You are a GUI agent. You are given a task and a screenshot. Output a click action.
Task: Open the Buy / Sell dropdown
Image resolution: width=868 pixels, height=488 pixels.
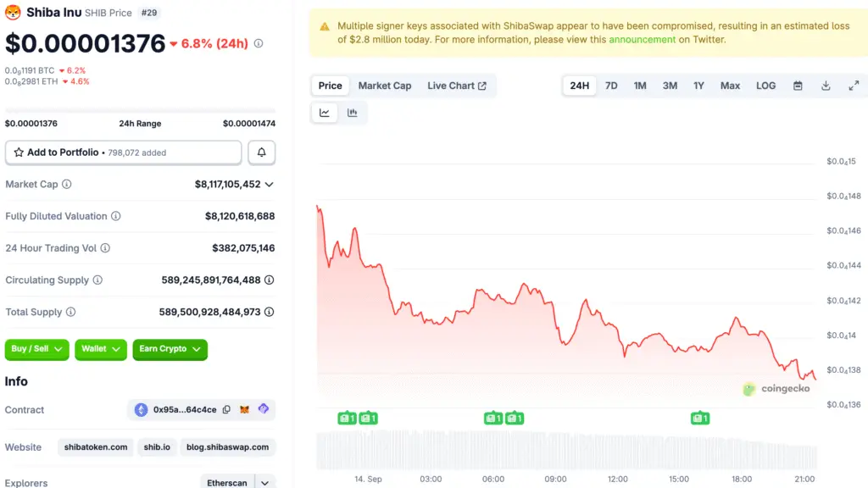point(37,349)
